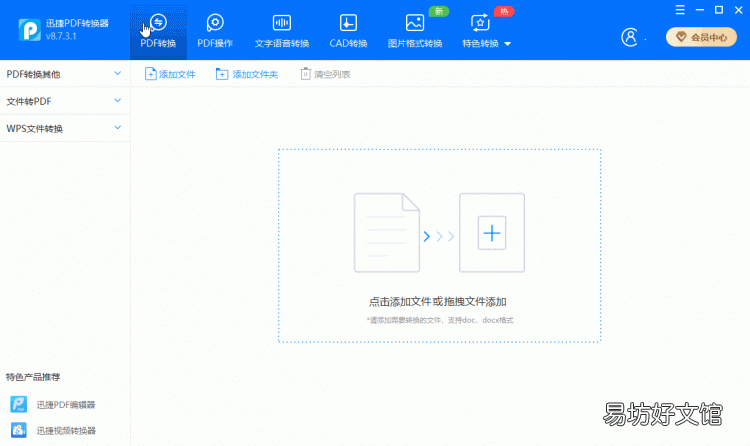Expand the 特色转换 dropdown arrow
This screenshot has width=750, height=446.
pos(507,44)
